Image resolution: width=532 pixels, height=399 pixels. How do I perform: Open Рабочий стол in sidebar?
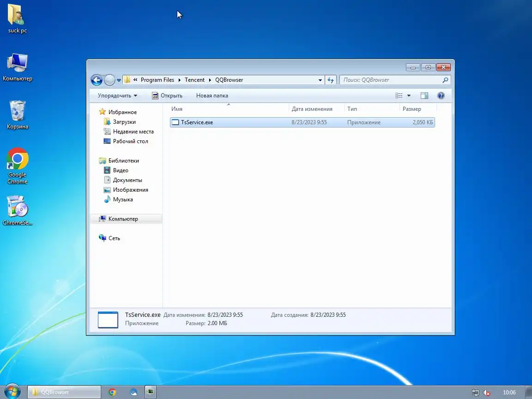coord(131,141)
